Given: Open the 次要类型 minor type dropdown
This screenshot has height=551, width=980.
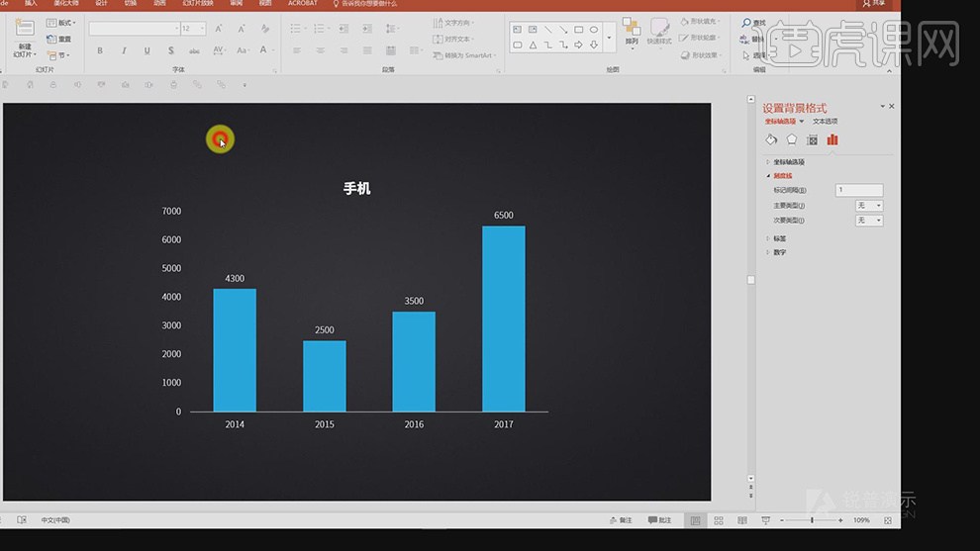Looking at the screenshot, I should [x=869, y=221].
